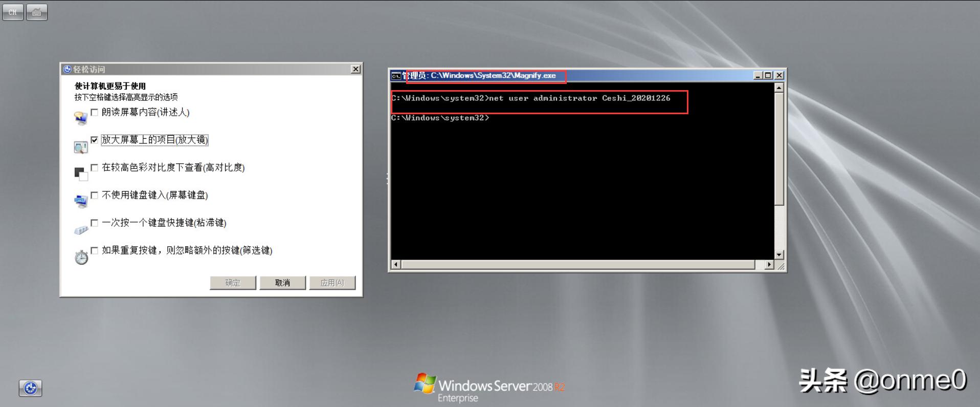Screen dimensions: 980x407
Task: Enable 一次按一个键盘快捷键(粘滞键) checkbox
Action: (94, 223)
